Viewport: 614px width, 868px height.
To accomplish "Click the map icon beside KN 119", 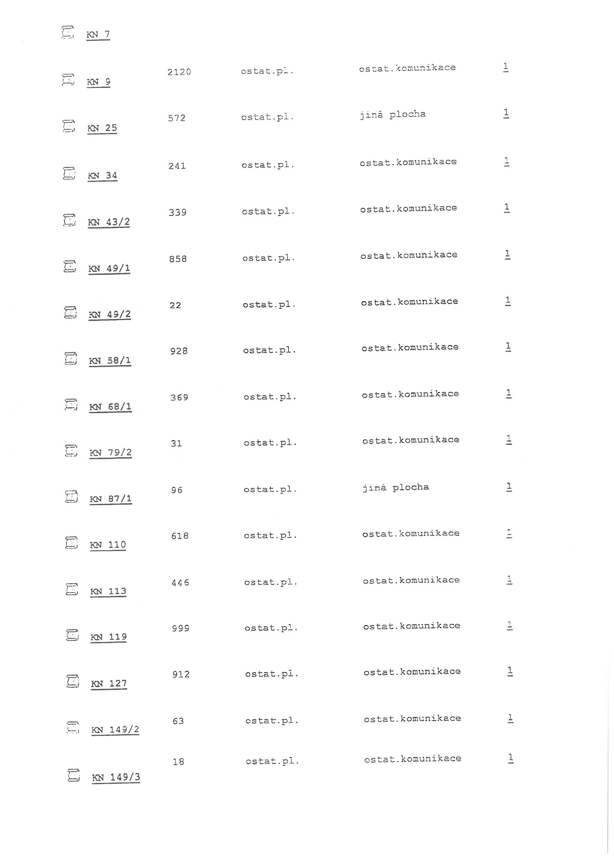I will [72, 635].
